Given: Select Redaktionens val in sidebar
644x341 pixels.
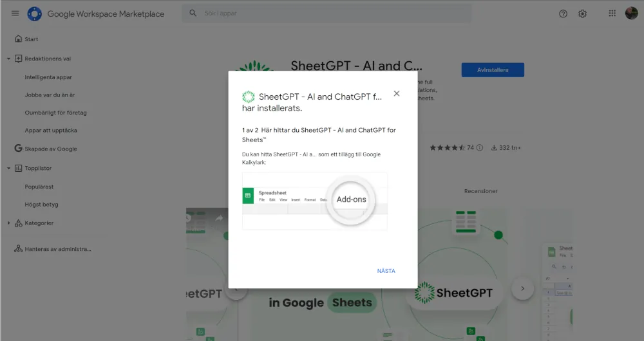Looking at the screenshot, I should (48, 59).
